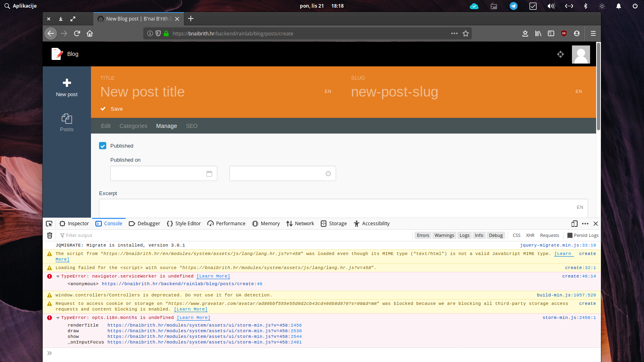Clear the console output with the trash icon
Screen dimensions: 644x362
click(x=50, y=235)
